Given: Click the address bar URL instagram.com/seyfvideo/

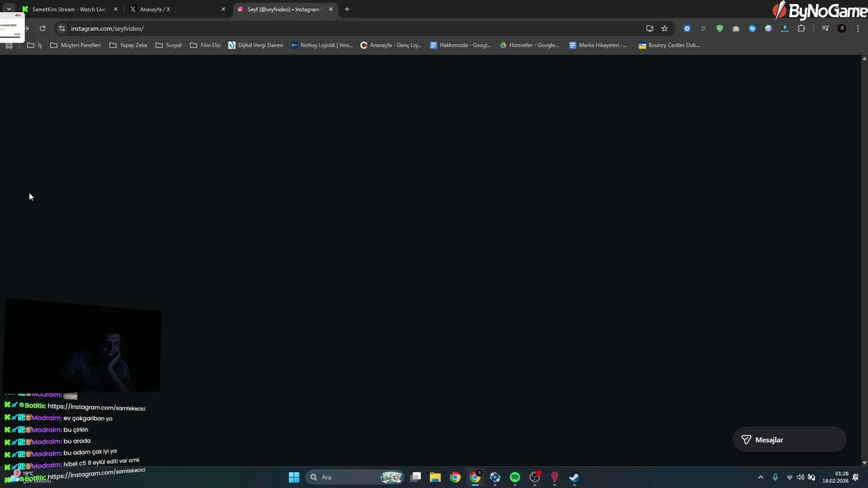Looking at the screenshot, I should 107,28.
